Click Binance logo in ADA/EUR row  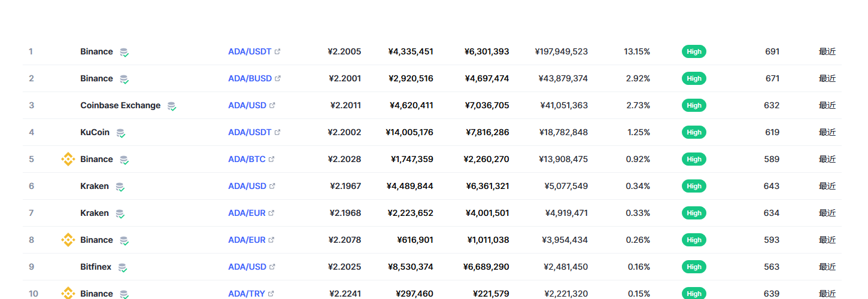click(68, 240)
